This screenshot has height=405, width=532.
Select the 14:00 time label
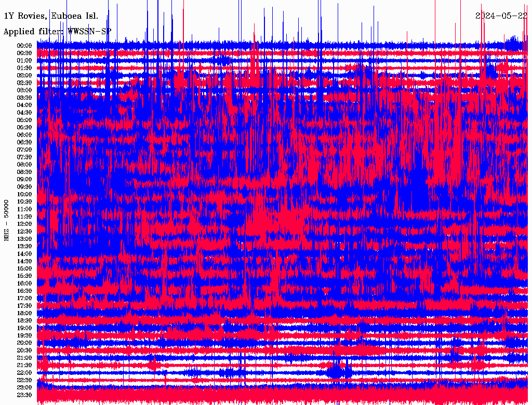pyautogui.click(x=24, y=254)
